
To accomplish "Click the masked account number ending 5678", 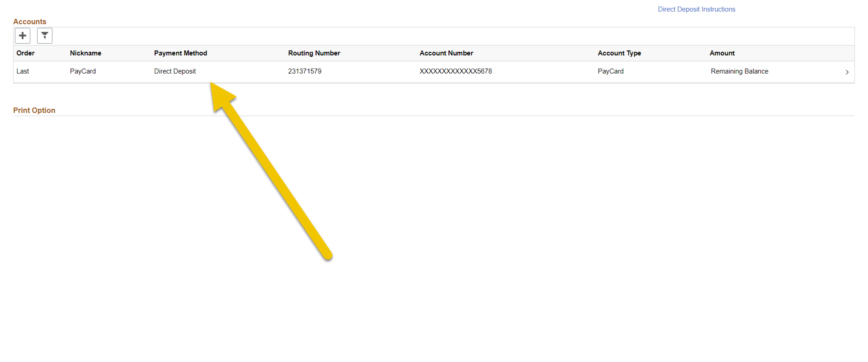I will [x=455, y=71].
